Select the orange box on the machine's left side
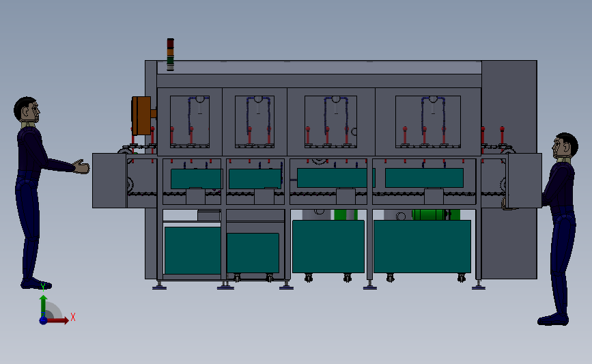592x364 pixels. click(143, 115)
